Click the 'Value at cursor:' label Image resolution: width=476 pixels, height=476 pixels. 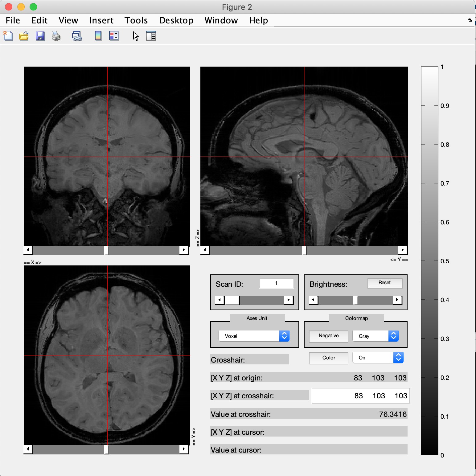(236, 450)
